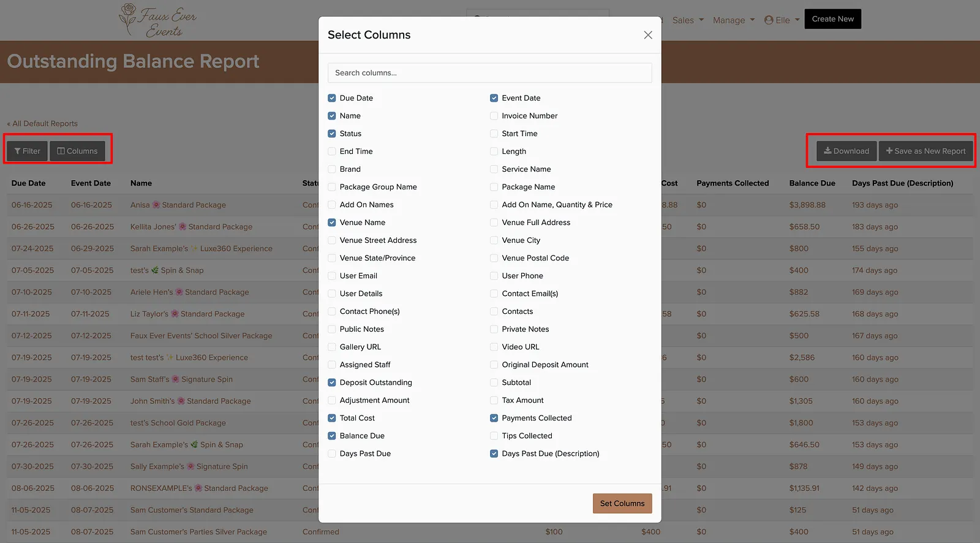
Task: Uncheck the Deposit Outstanding column
Action: click(332, 382)
